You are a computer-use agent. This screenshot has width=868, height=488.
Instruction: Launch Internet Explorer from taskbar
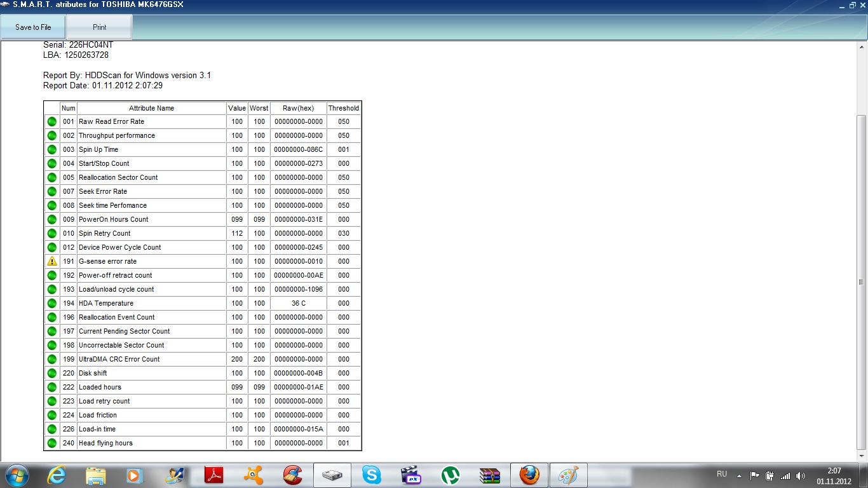click(x=57, y=475)
